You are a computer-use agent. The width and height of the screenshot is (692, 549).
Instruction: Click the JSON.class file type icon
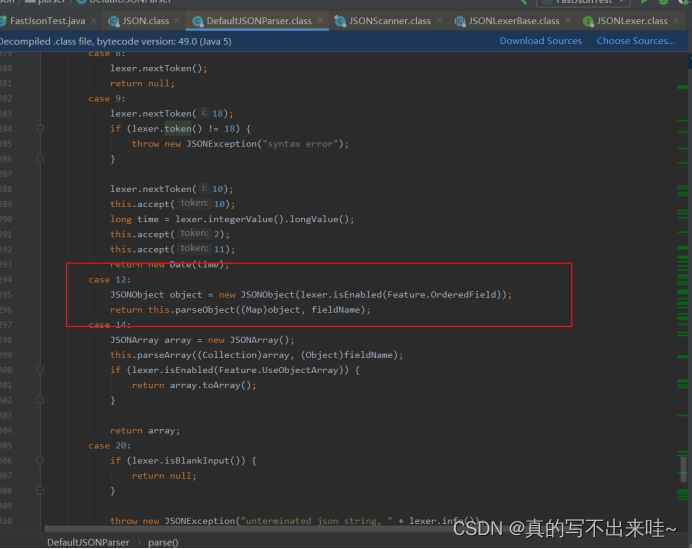point(114,21)
